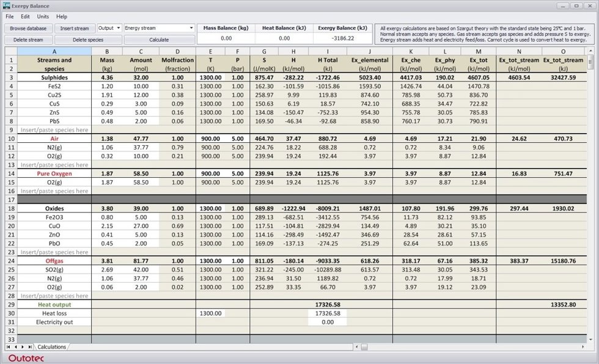Click the Delete species button
Image resolution: width=599 pixels, height=364 pixels.
pyautogui.click(x=88, y=40)
